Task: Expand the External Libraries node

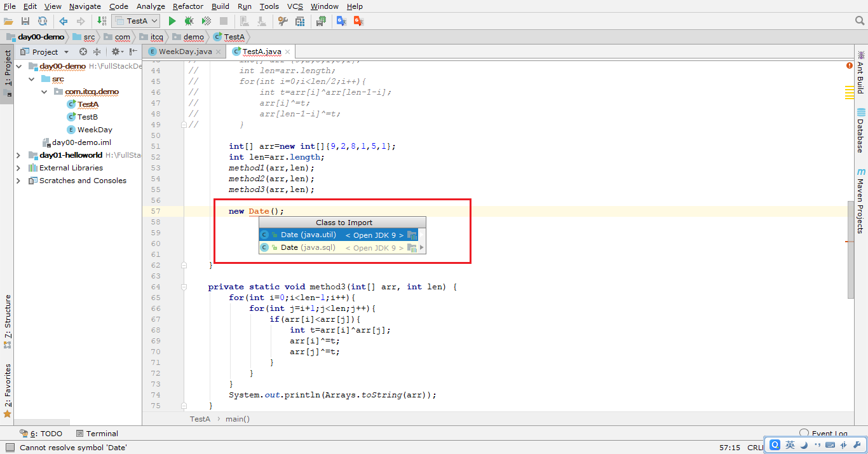Action: point(18,168)
